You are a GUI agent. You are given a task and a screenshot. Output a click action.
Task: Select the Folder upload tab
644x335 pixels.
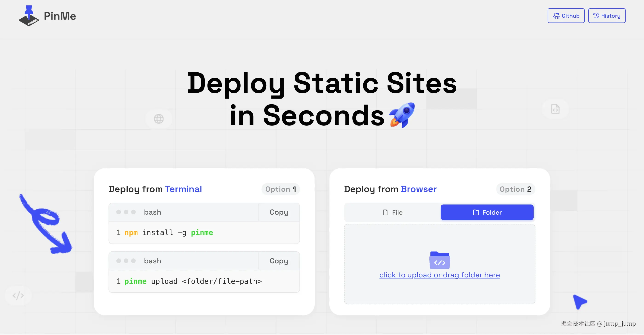pos(487,212)
